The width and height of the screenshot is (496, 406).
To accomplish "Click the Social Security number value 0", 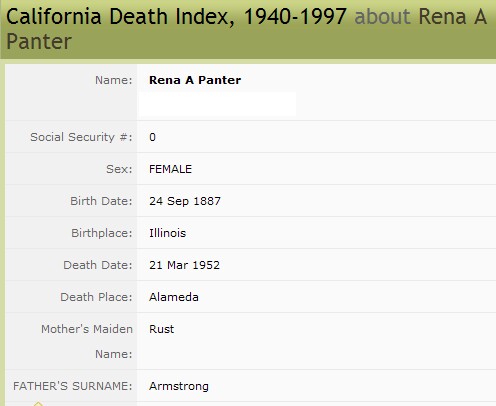I will pyautogui.click(x=152, y=137).
